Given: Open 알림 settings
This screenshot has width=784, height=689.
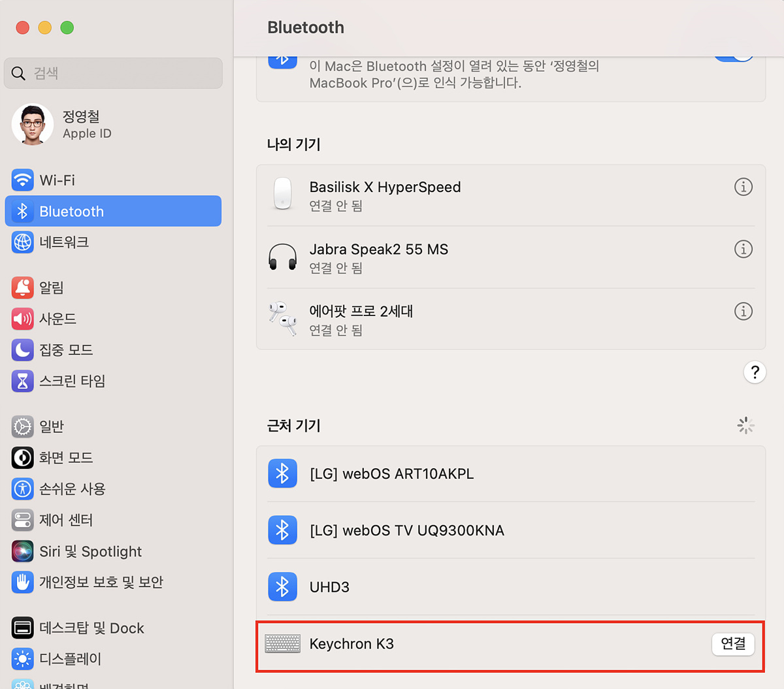Looking at the screenshot, I should (113, 287).
